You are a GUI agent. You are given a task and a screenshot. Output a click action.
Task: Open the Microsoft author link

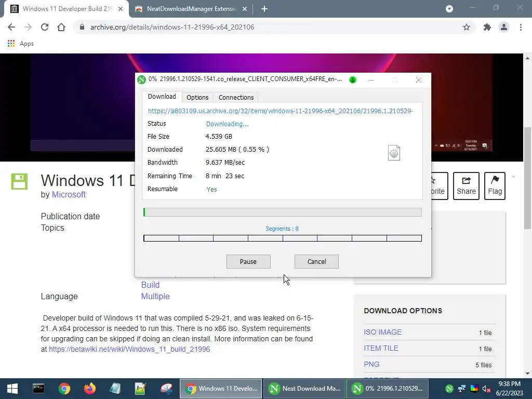pos(69,195)
